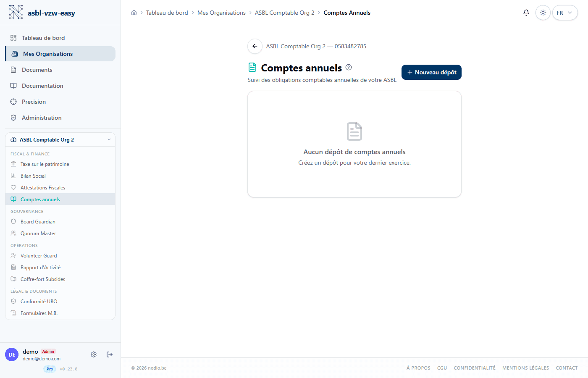The image size is (588, 378).
Task: Click the CGU footer link
Action: click(x=442, y=368)
